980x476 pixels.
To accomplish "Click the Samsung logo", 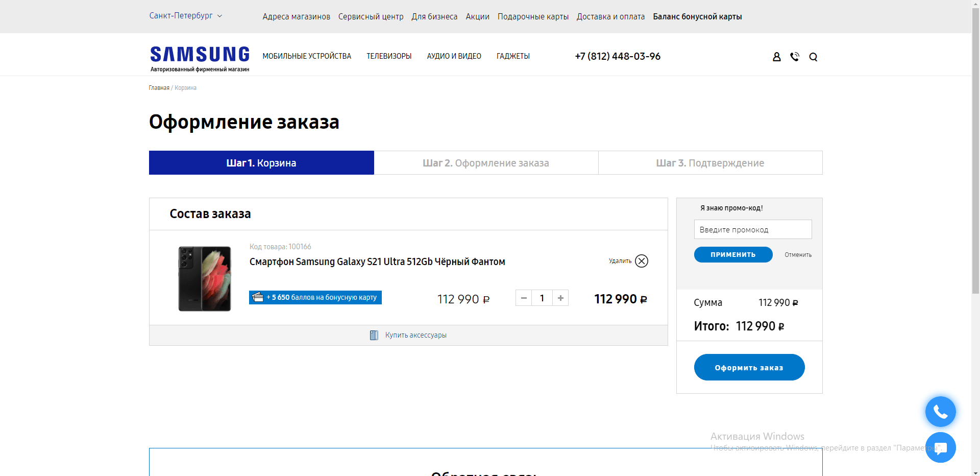I will (x=200, y=59).
